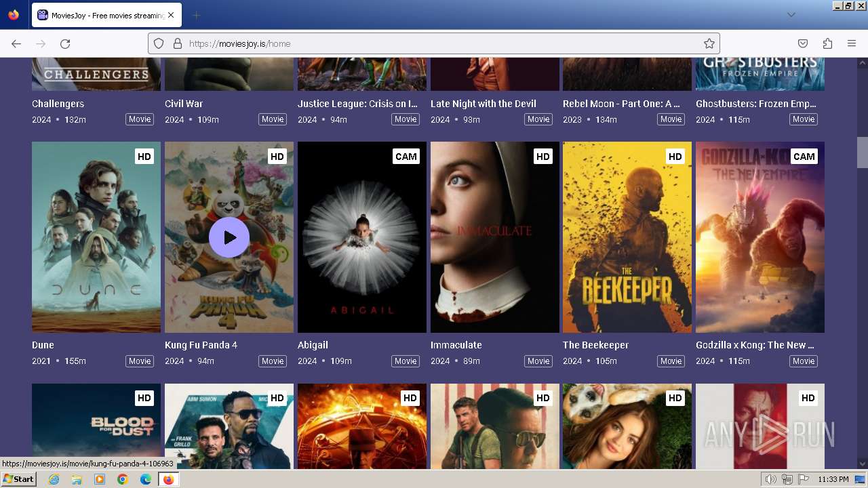Image resolution: width=868 pixels, height=488 pixels.
Task: Click the 155m runtime under Dune
Action: 75,361
